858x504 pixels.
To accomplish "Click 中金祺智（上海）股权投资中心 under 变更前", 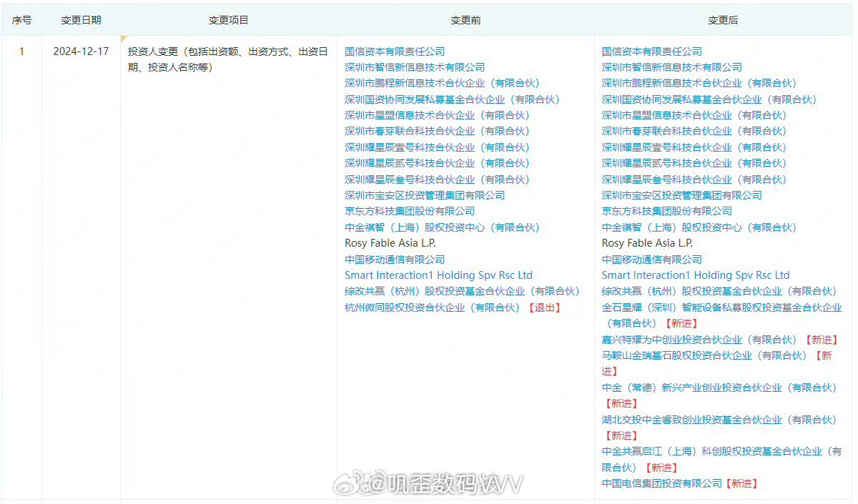I will click(442, 227).
